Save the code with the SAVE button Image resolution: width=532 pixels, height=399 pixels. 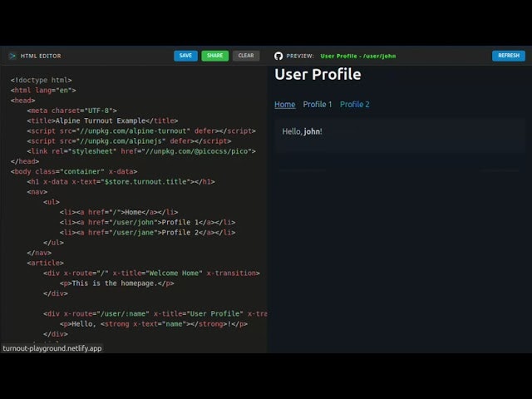pyautogui.click(x=185, y=56)
